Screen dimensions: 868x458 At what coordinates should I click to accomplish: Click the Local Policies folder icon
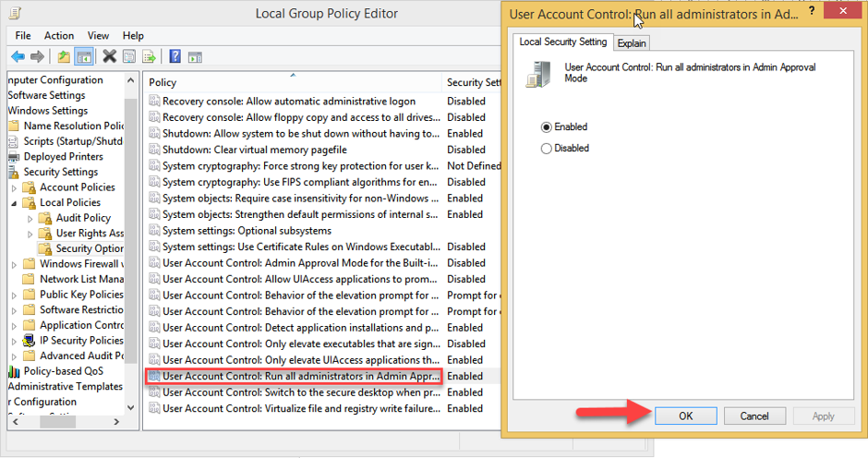click(x=30, y=203)
